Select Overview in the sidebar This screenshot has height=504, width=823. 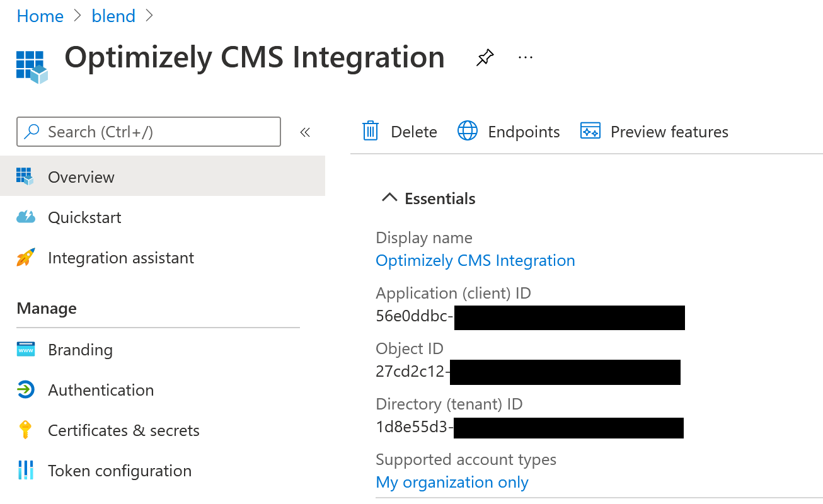(x=163, y=176)
